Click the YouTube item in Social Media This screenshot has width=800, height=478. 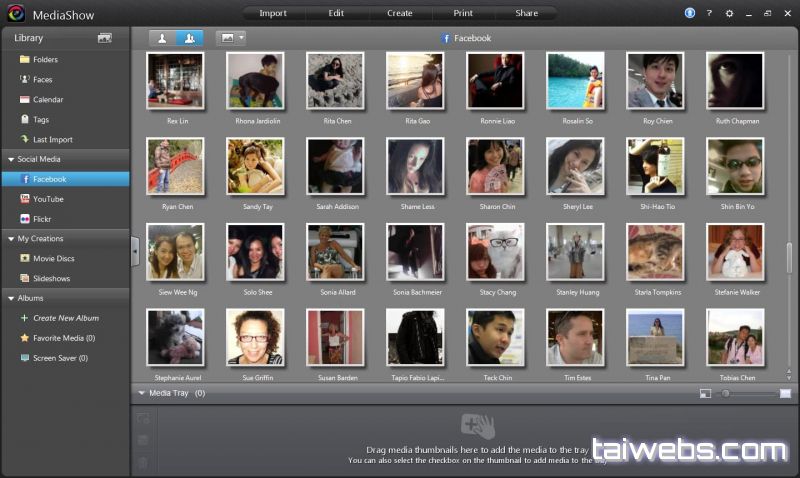[48, 199]
